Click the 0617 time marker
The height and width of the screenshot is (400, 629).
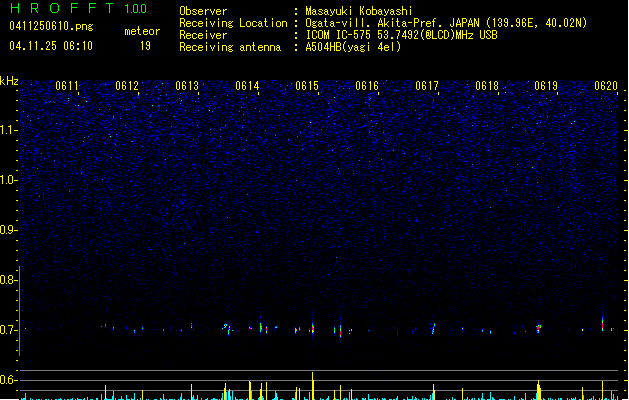click(x=427, y=86)
